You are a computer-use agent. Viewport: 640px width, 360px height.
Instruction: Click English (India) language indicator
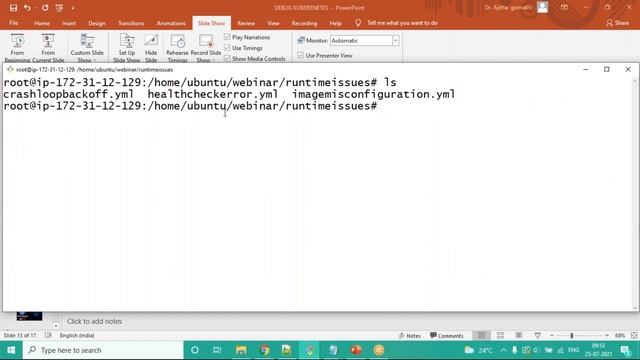coord(77,336)
